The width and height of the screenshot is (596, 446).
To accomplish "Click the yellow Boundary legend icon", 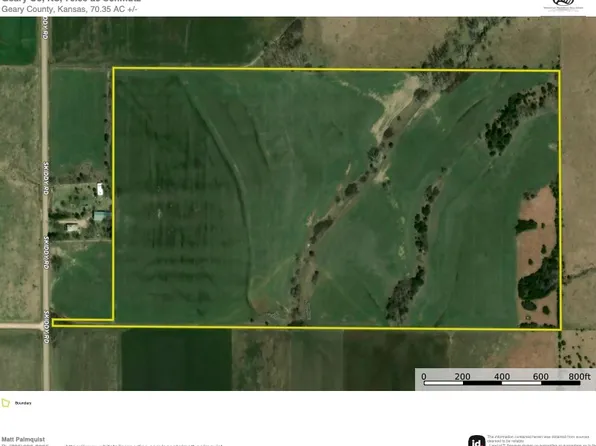I will [x=5, y=403].
